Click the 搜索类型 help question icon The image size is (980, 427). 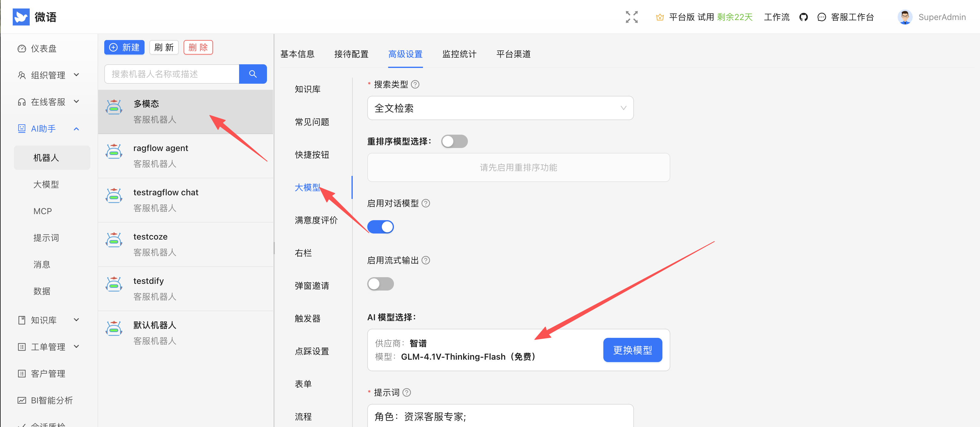[415, 85]
